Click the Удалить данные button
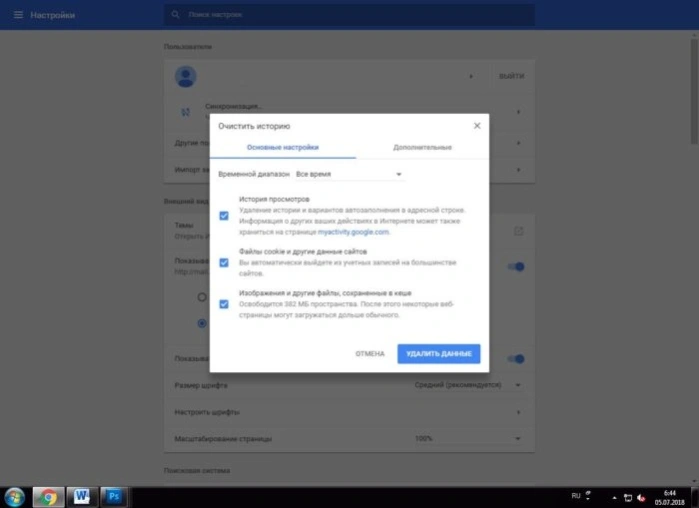Viewport: 699px width, 508px height. (x=439, y=353)
